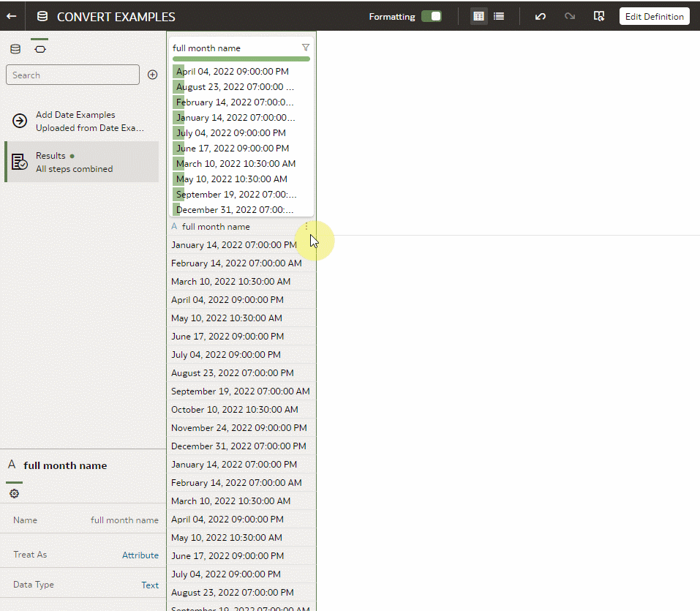Open the gear settings icon in bottom panel
The width and height of the screenshot is (700, 611).
(14, 493)
